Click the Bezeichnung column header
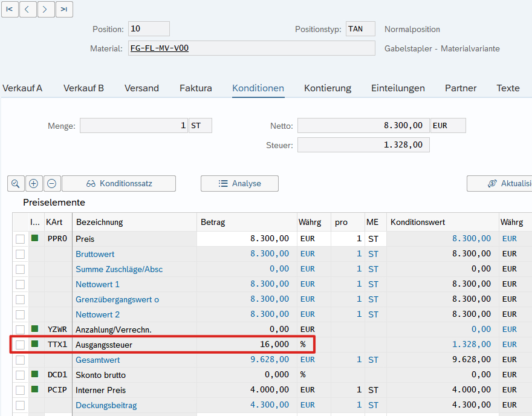The image size is (532, 416). (134, 223)
